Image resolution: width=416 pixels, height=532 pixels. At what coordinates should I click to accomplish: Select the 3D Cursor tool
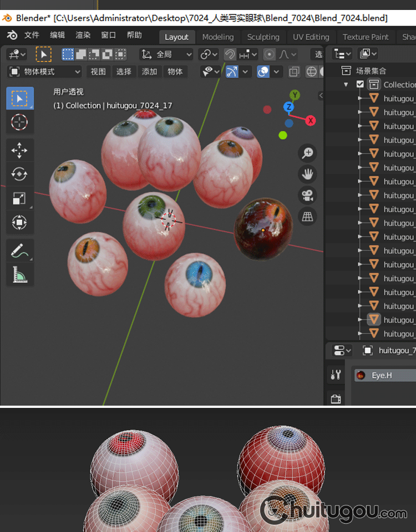point(19,122)
